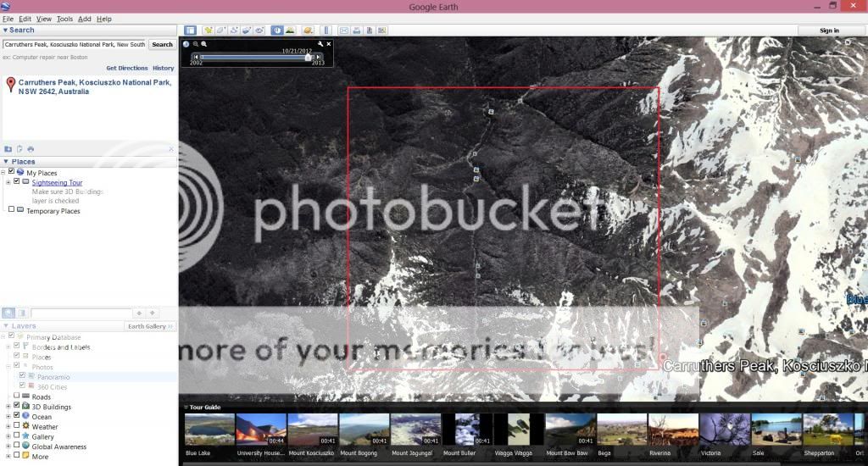The width and height of the screenshot is (868, 466).
Task: Click the ruler measurement tool
Action: coord(326,31)
